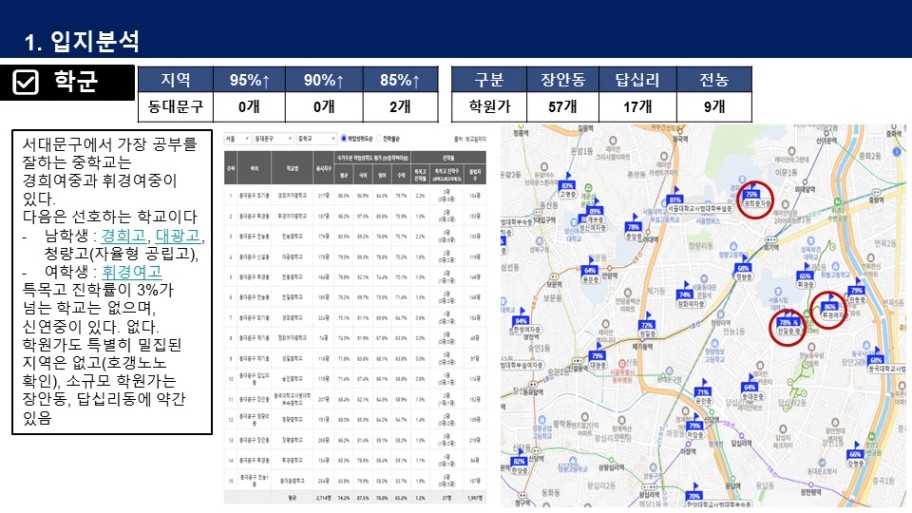Click the 장한평역 station label on map
912x513 pixels.
[x=813, y=491]
